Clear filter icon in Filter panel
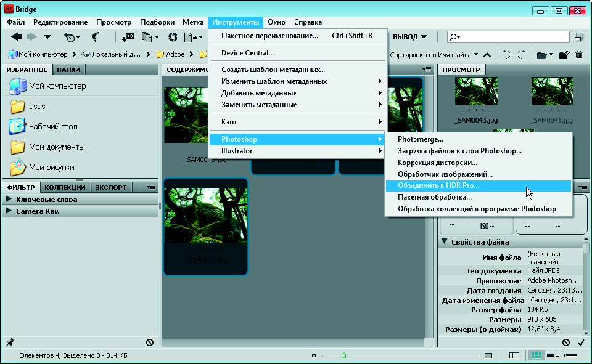The height and width of the screenshot is (364, 592). 149,342
